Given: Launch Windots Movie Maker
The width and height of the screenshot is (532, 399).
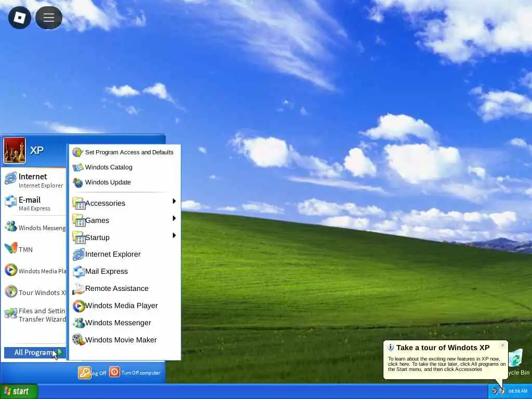Looking at the screenshot, I should [125, 340].
